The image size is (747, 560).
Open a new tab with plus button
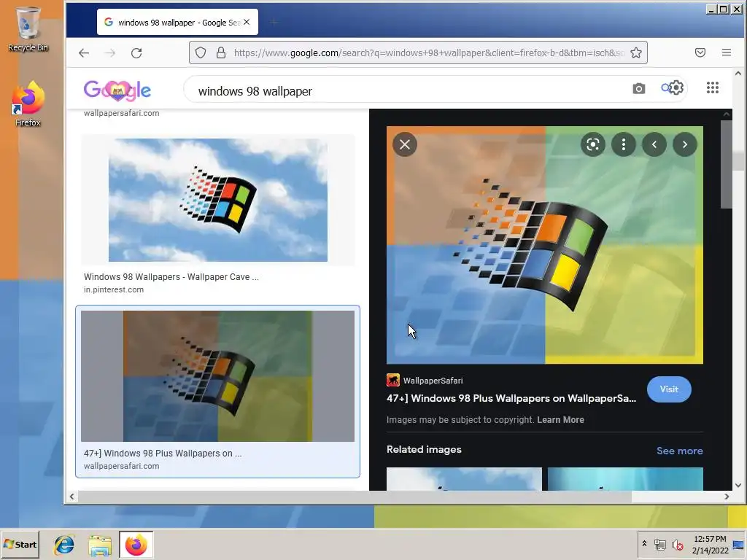click(274, 22)
